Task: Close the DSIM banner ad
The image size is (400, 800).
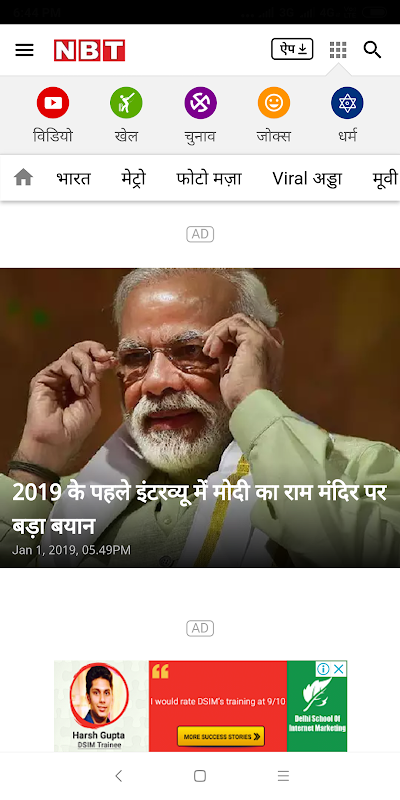Action: click(339, 668)
